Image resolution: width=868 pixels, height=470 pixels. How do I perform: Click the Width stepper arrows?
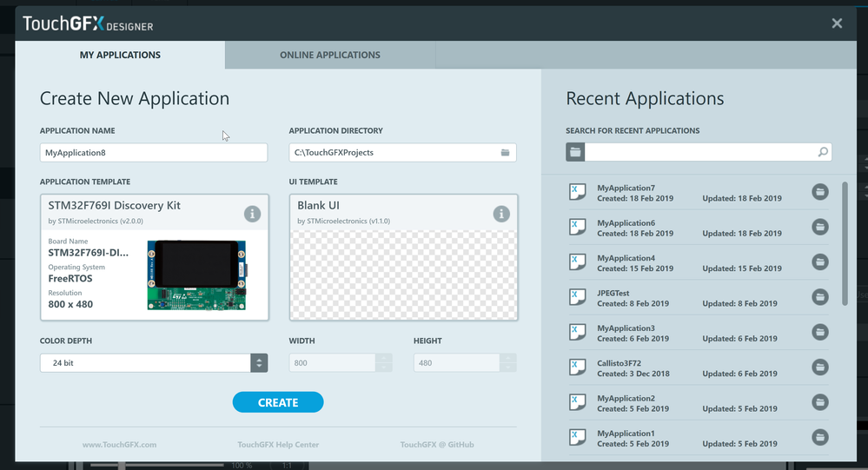[384, 363]
